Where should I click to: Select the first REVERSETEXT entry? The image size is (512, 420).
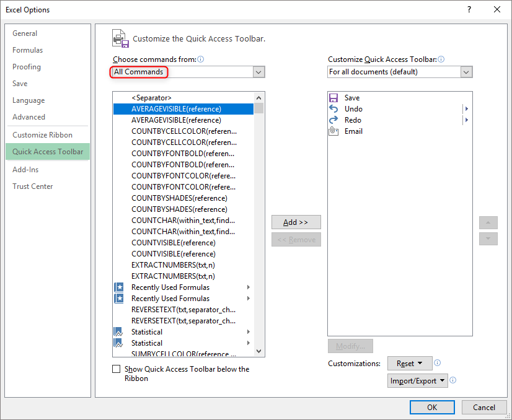(x=183, y=310)
